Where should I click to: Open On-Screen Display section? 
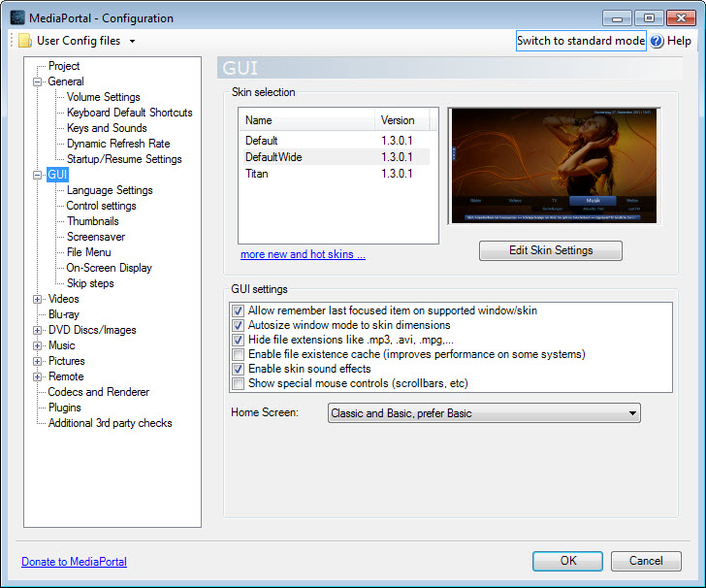click(x=110, y=268)
